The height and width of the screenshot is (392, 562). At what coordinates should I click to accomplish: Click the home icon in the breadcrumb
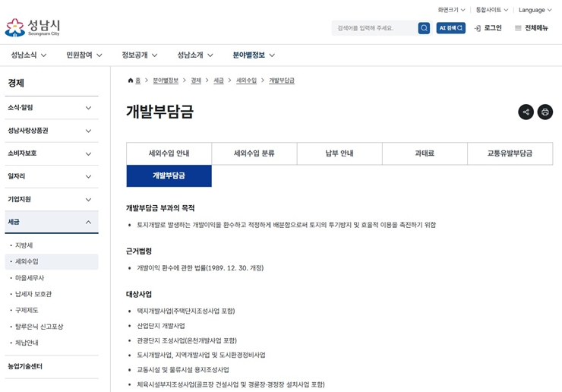pos(131,81)
